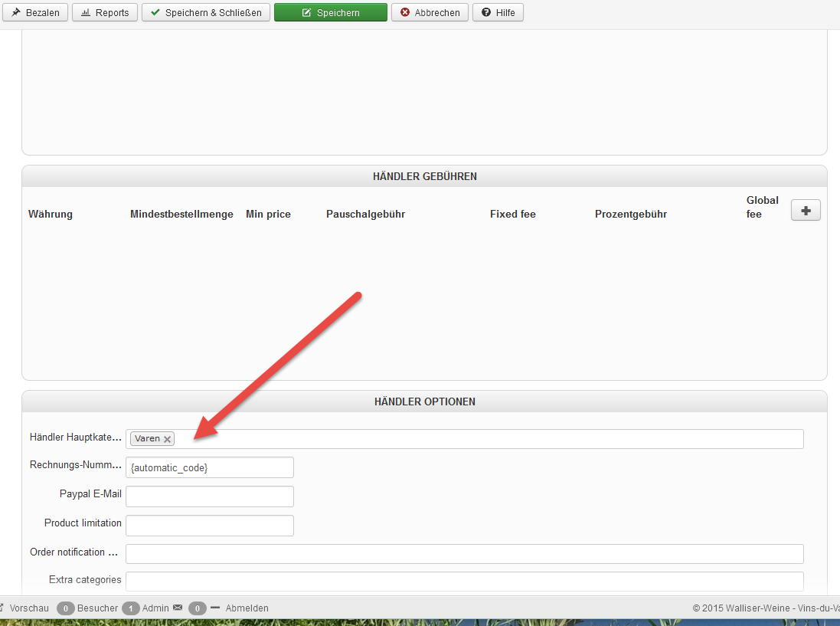Image resolution: width=840 pixels, height=626 pixels.
Task: Click the Min price column header
Action: (x=269, y=214)
